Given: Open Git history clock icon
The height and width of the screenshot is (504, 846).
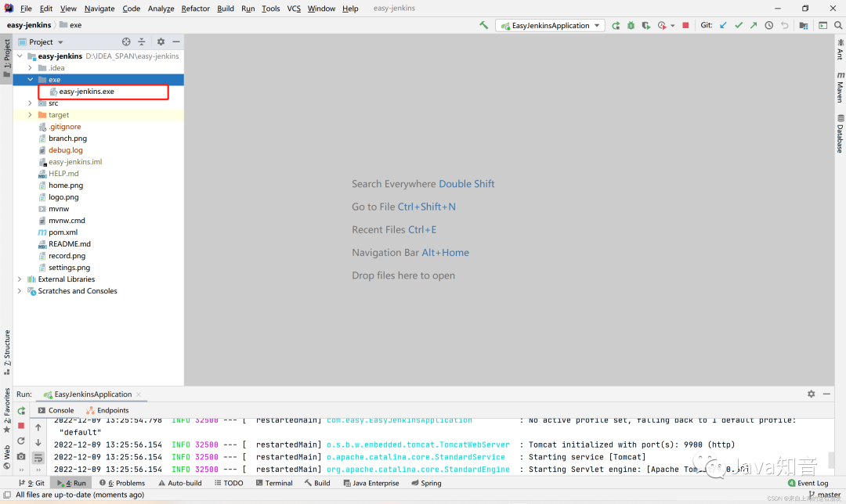Looking at the screenshot, I should point(769,25).
